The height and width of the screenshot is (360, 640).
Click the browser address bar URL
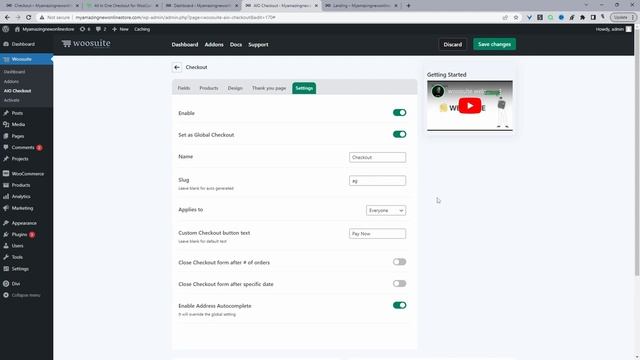(x=176, y=18)
